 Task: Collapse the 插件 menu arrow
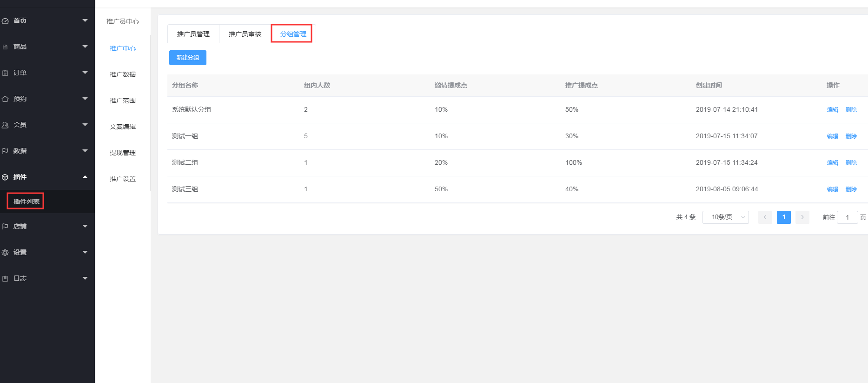tap(85, 177)
